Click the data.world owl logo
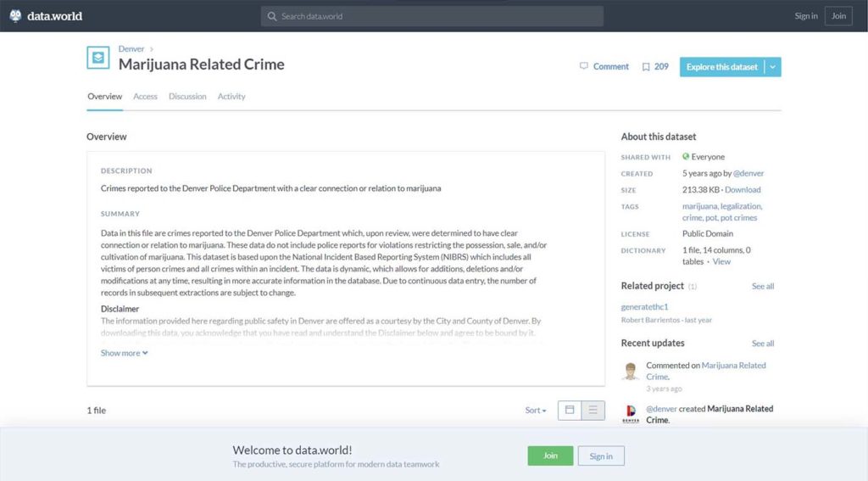The image size is (868, 481). [15, 15]
